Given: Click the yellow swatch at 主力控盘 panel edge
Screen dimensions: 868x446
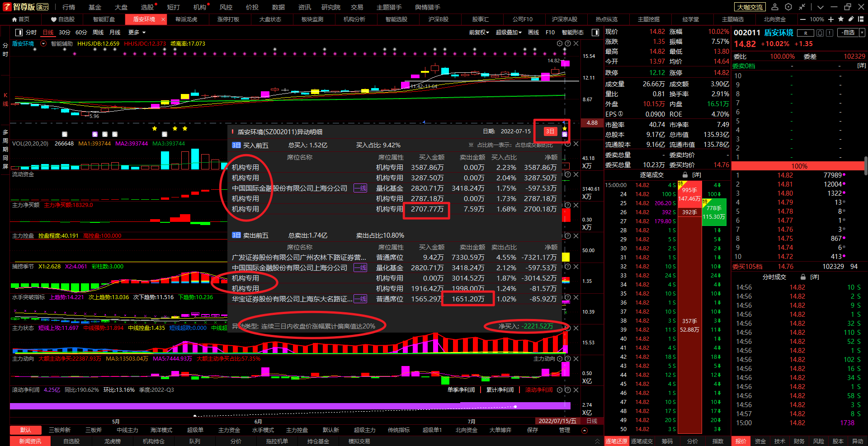Looking at the screenshot, I should click(566, 257).
